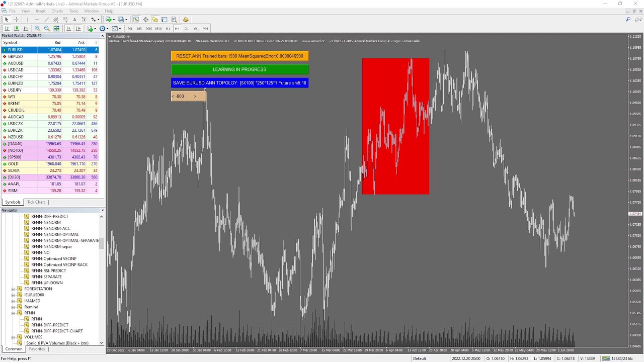
Task: Tile windows with the grid icon
Action: point(56,29)
